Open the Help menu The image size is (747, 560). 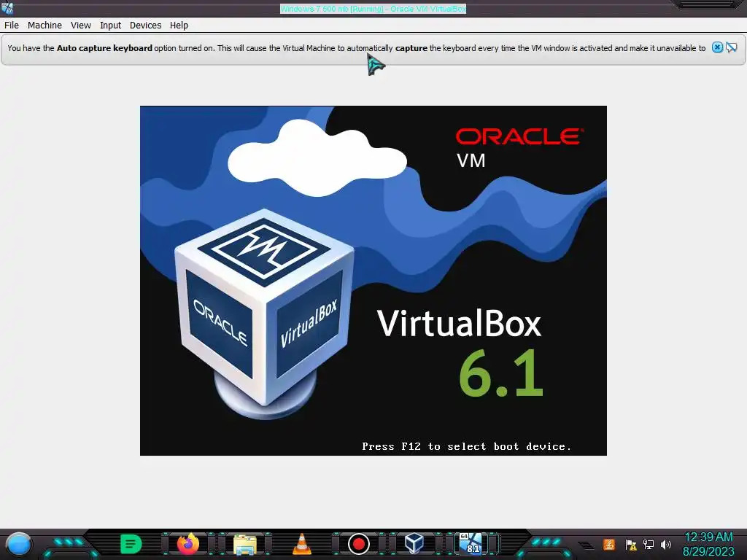tap(179, 26)
